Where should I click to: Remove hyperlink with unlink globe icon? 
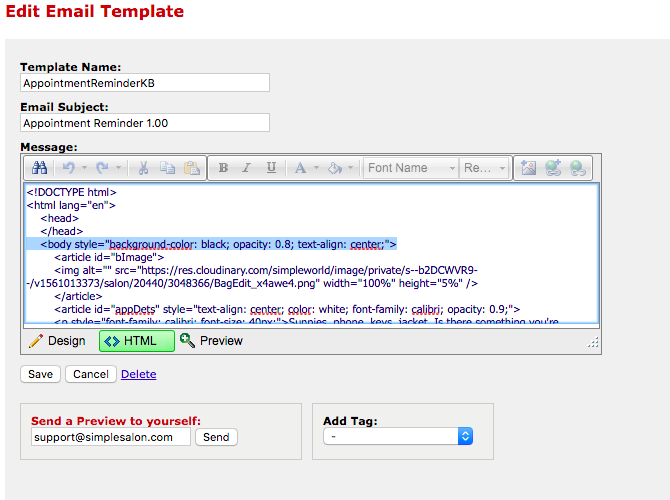tap(578, 168)
